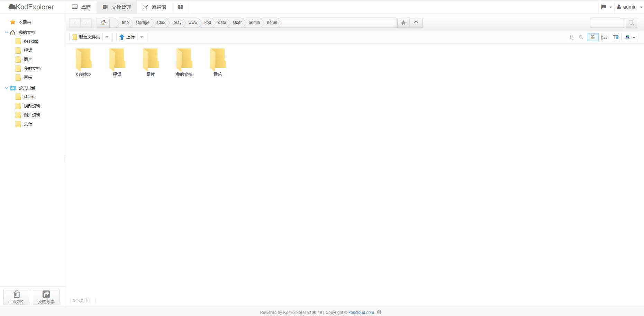This screenshot has width=644, height=316.
Task: Jump to admin in the breadcrumb path
Action: pyautogui.click(x=254, y=23)
